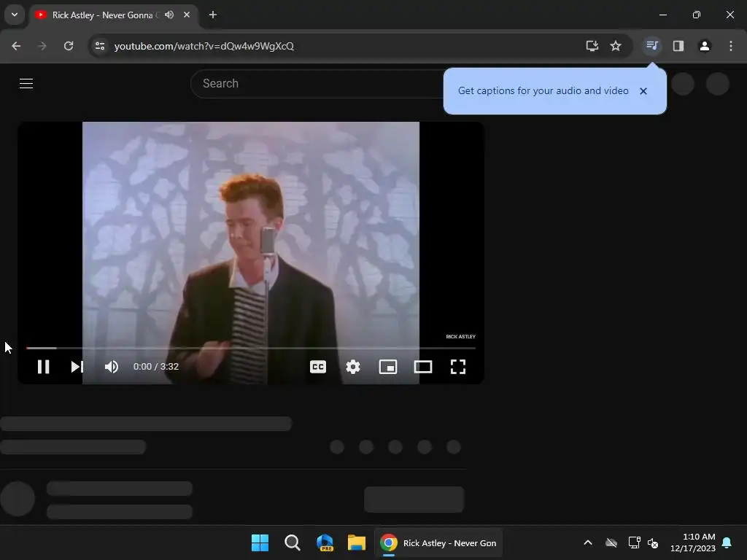Mute the video player volume
Screen dimensions: 747x560
[x=112, y=367]
